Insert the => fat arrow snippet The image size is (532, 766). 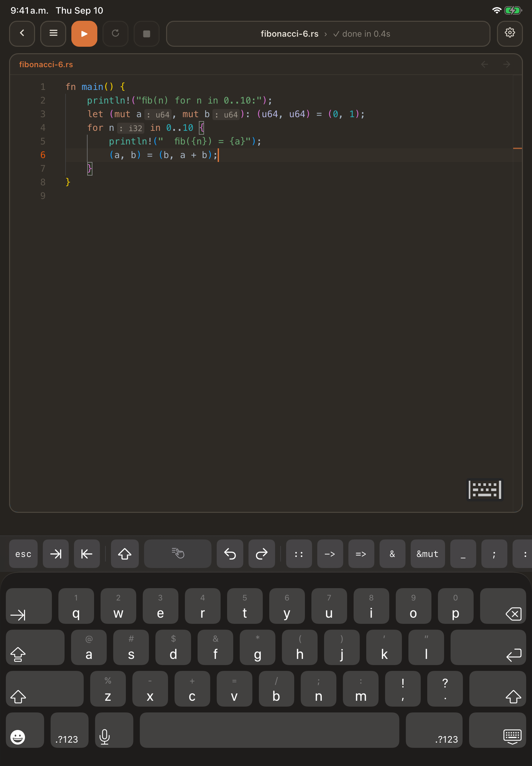(x=361, y=554)
